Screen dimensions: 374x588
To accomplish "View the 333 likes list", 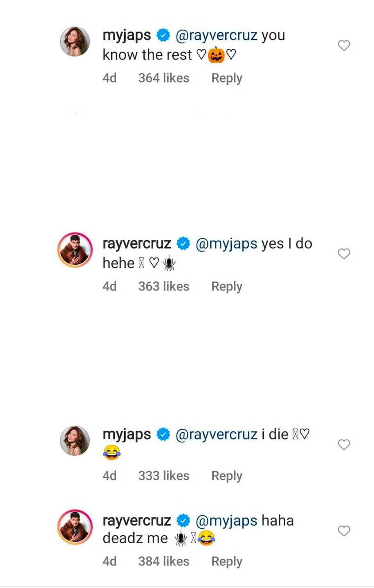I will click(x=164, y=476).
